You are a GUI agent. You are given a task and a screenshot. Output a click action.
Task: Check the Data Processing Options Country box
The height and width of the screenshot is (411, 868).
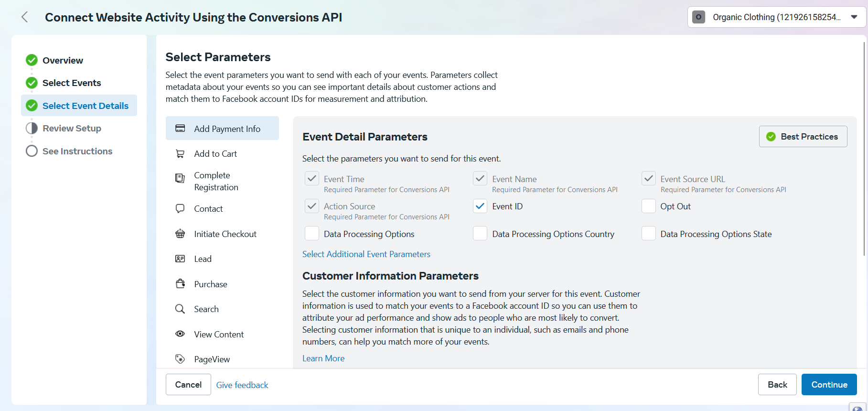click(x=480, y=234)
